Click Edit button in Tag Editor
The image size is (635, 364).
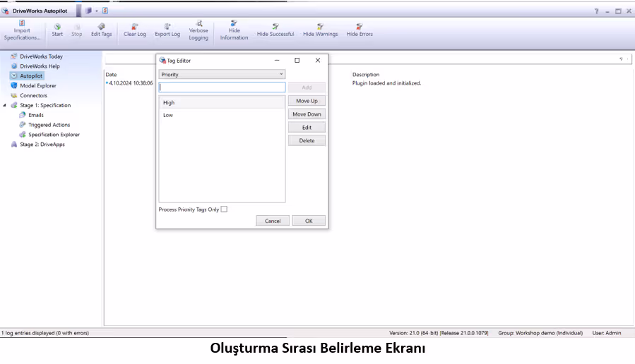coord(307,128)
